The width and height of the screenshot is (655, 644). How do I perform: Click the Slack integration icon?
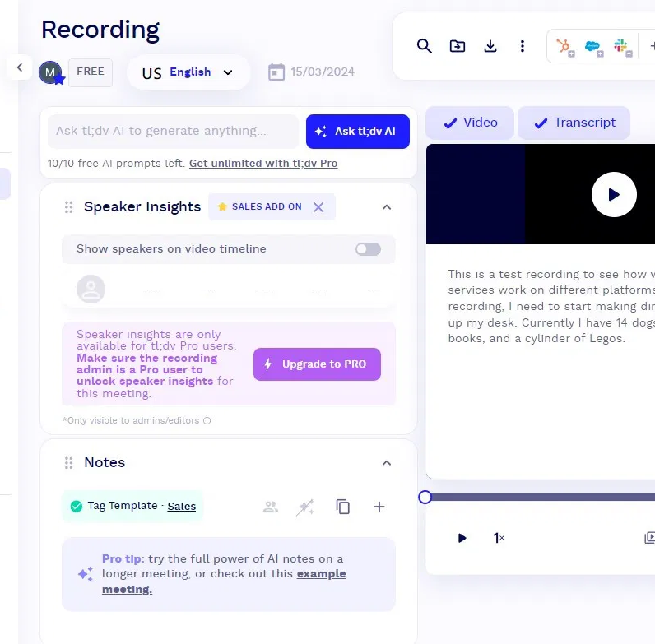click(x=622, y=47)
